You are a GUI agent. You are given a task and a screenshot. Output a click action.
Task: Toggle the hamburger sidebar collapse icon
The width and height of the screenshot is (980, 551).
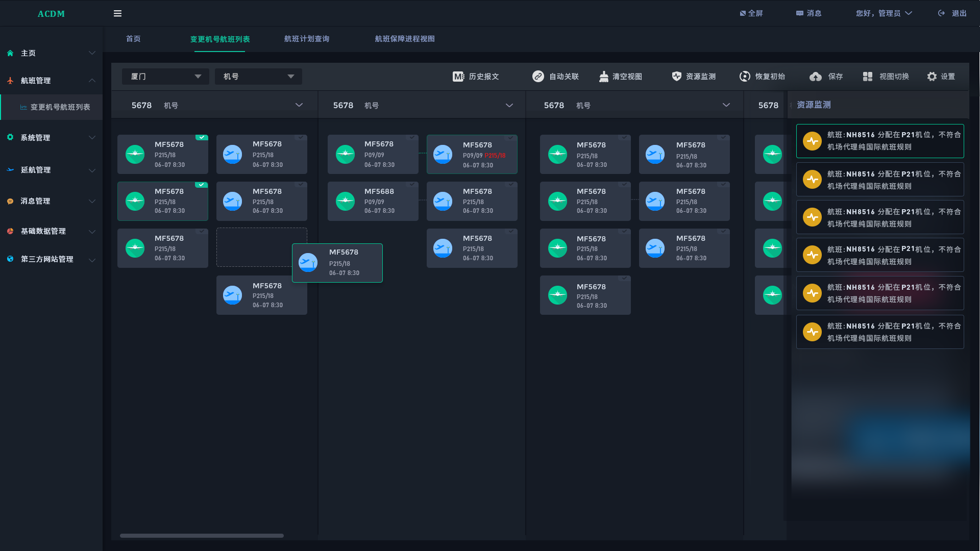[117, 14]
